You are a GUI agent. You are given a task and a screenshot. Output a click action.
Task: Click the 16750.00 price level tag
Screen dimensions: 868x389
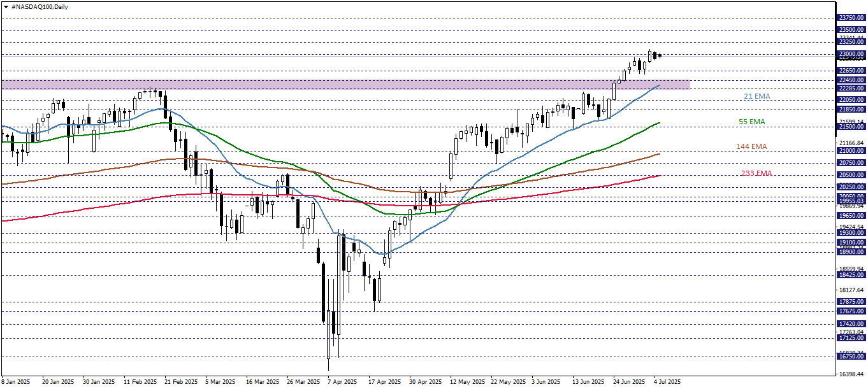tap(851, 356)
